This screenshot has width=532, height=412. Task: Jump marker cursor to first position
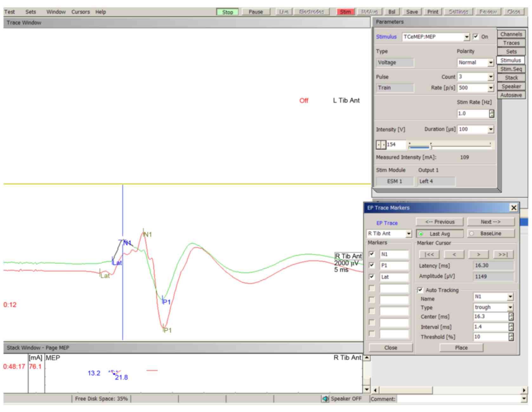(x=429, y=254)
